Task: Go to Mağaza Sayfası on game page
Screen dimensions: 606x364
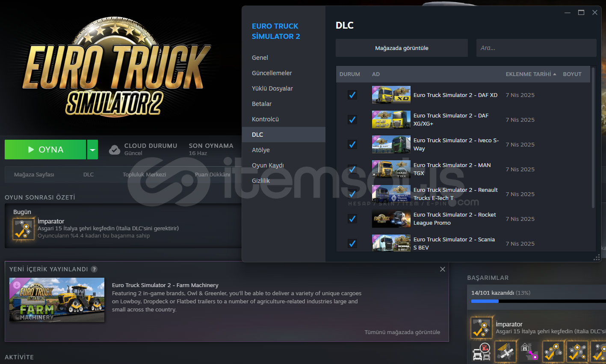Action: (34, 174)
